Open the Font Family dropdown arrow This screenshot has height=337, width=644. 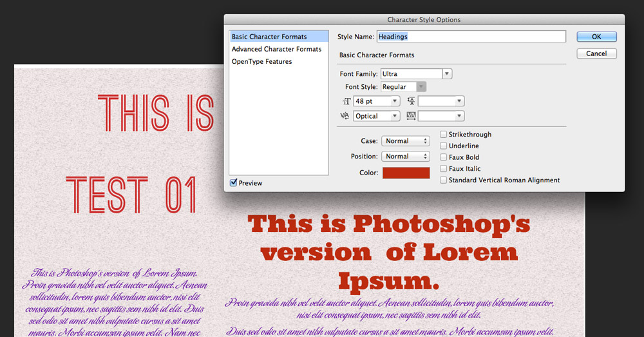pos(447,74)
